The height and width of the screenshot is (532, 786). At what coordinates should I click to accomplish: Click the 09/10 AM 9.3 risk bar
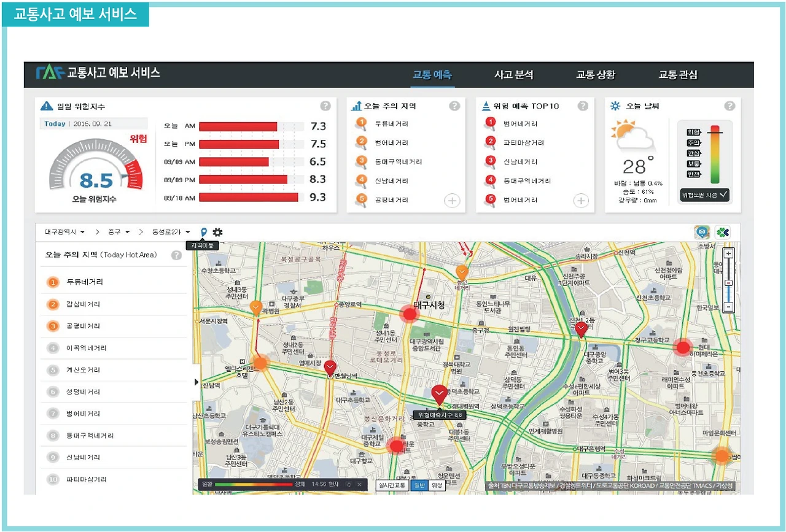(248, 198)
